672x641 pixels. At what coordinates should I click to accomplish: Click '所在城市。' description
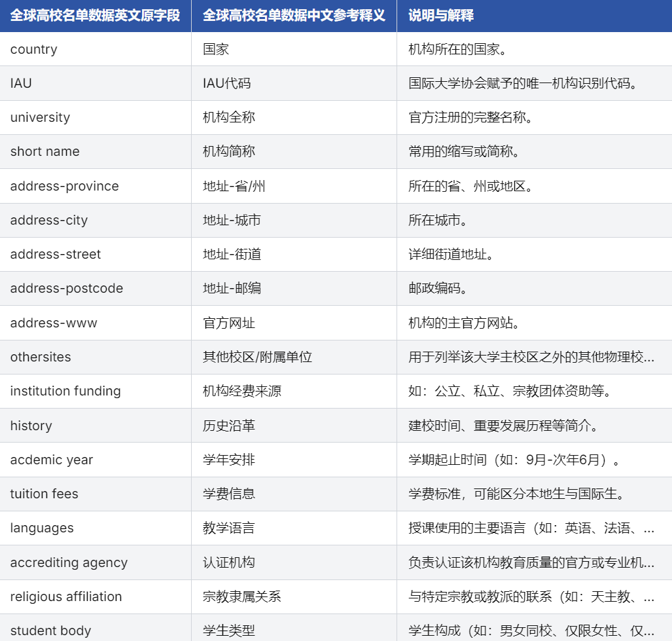tap(438, 220)
